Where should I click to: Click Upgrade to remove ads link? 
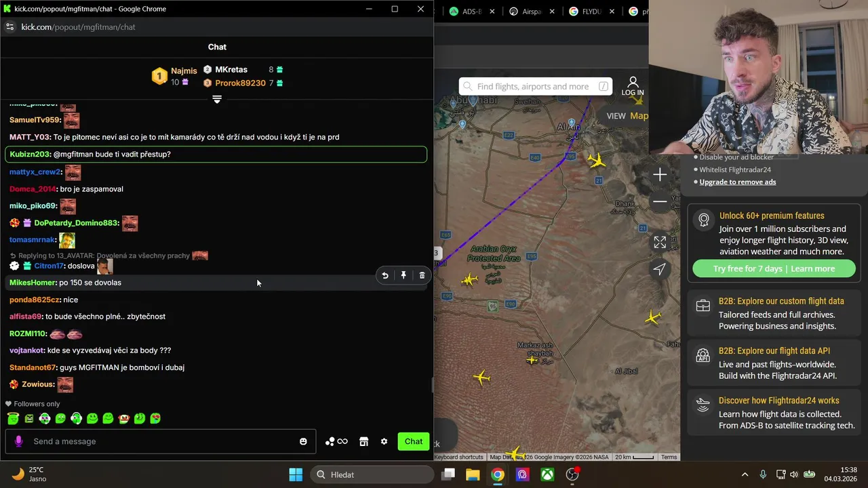738,182
